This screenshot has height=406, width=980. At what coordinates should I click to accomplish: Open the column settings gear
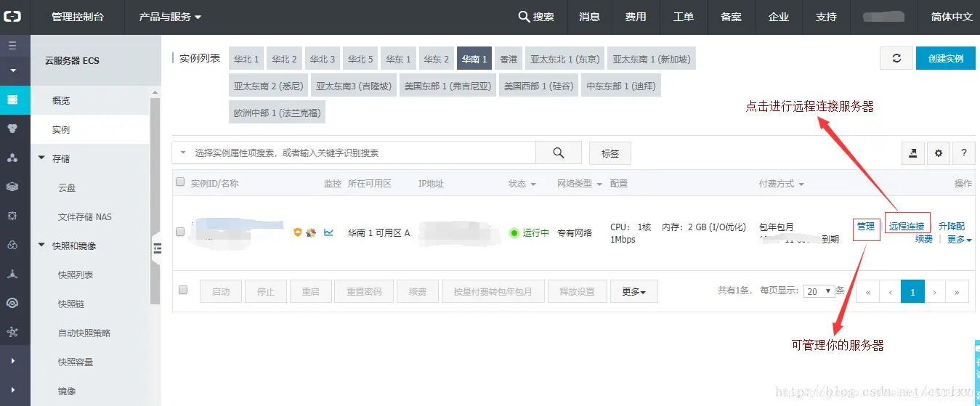939,153
